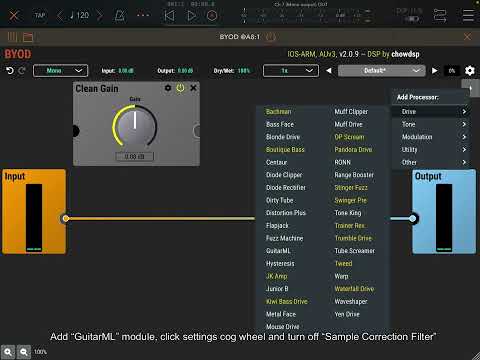Screen dimensions: 480x360
Task: Select Bachman processor
Action: pyautogui.click(x=278, y=112)
